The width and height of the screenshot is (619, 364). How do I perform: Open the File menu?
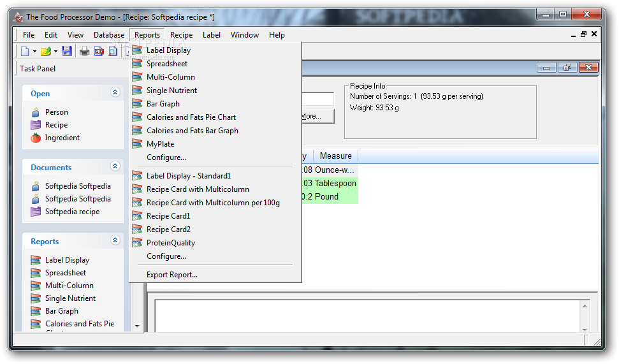(x=29, y=35)
